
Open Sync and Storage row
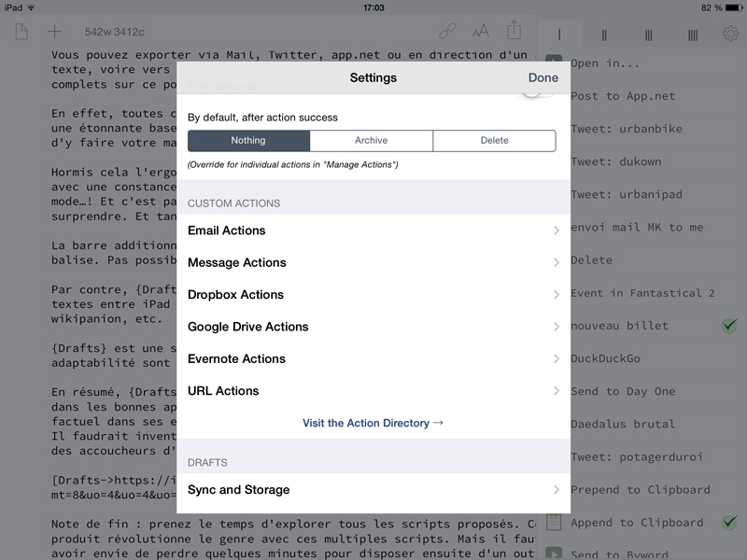(x=373, y=489)
